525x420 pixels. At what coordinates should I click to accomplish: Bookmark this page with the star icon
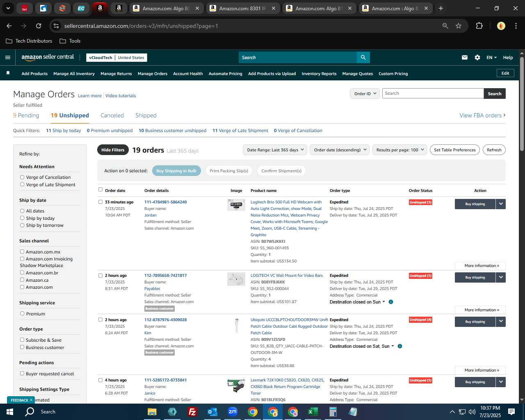(459, 26)
